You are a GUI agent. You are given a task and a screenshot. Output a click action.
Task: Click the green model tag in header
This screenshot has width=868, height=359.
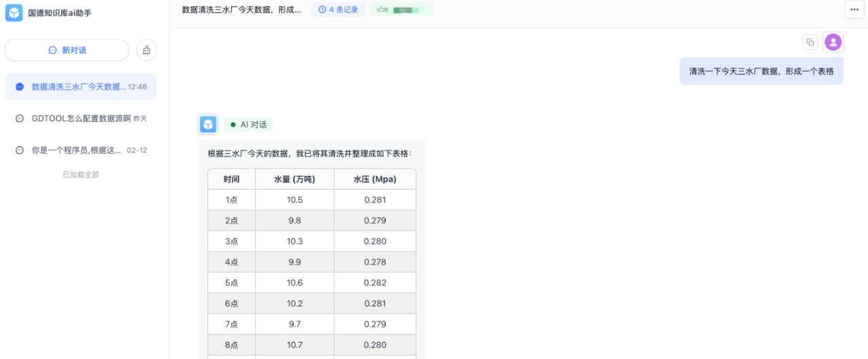(401, 9)
